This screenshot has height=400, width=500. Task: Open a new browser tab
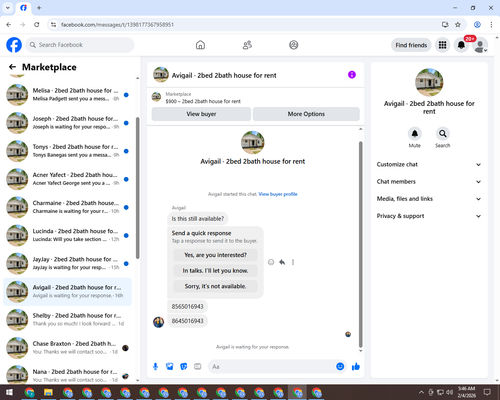click(39, 8)
